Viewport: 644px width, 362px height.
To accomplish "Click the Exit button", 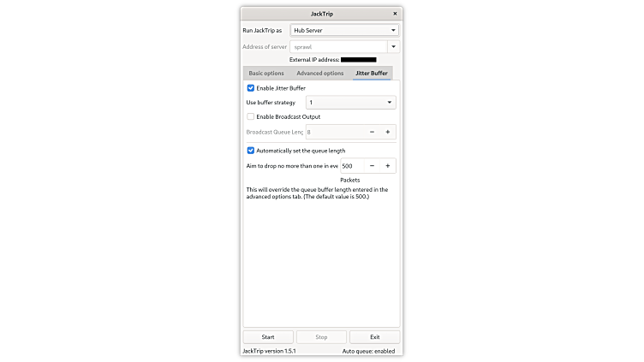I will (x=374, y=337).
